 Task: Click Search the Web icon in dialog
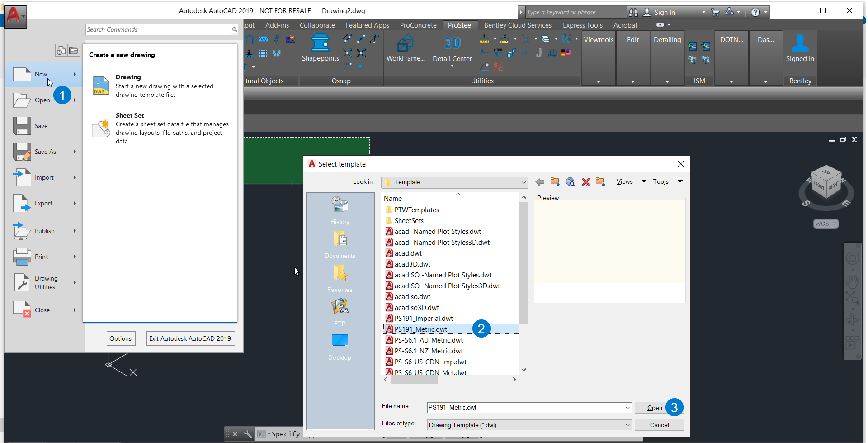coord(570,182)
